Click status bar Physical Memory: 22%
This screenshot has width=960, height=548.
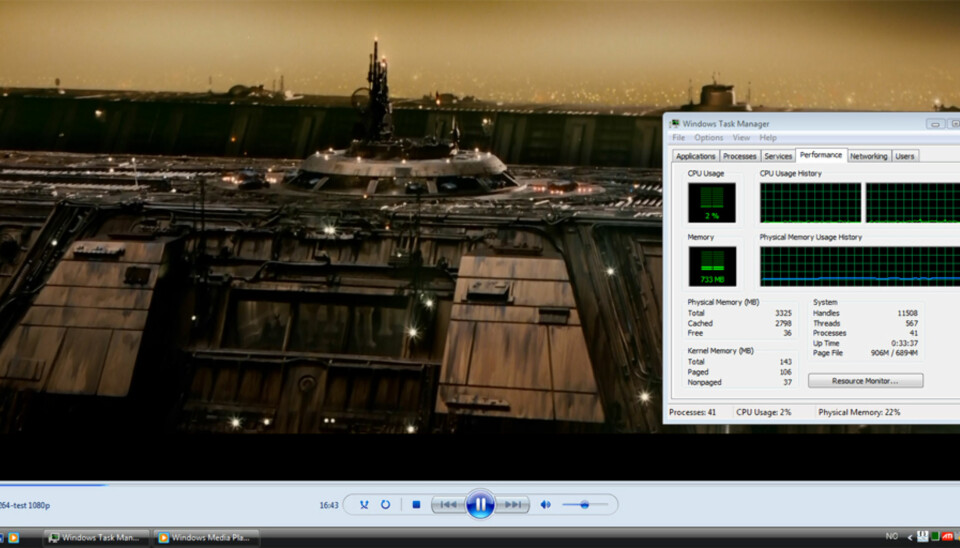tap(859, 412)
